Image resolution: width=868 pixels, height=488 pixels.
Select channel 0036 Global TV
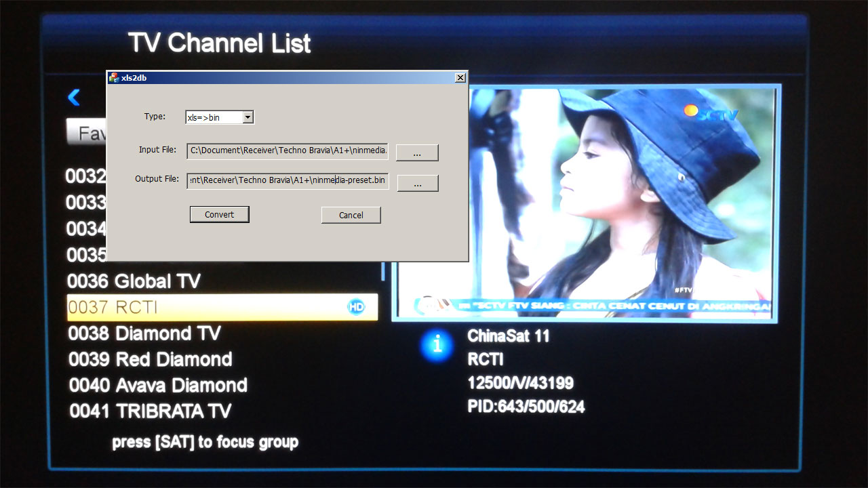pyautogui.click(x=222, y=281)
